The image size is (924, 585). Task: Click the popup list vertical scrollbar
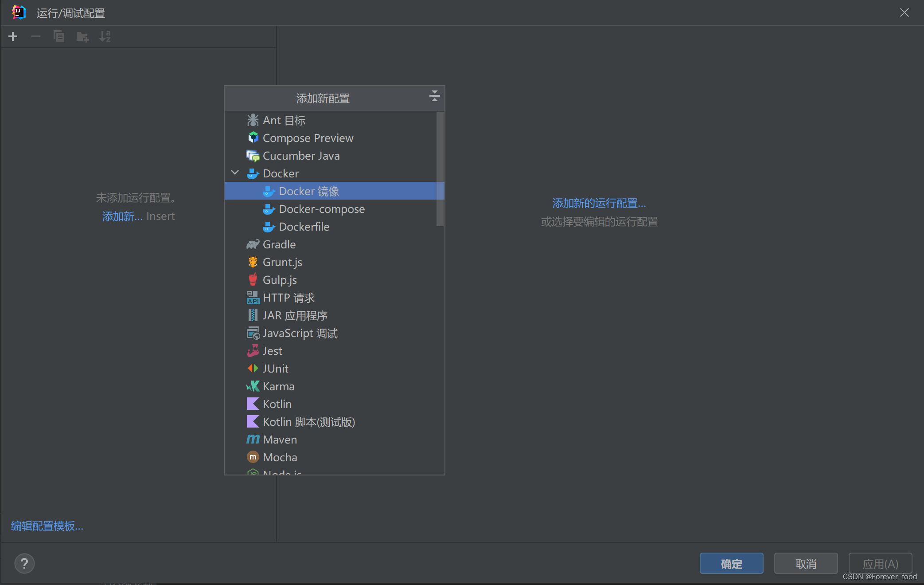(x=440, y=169)
